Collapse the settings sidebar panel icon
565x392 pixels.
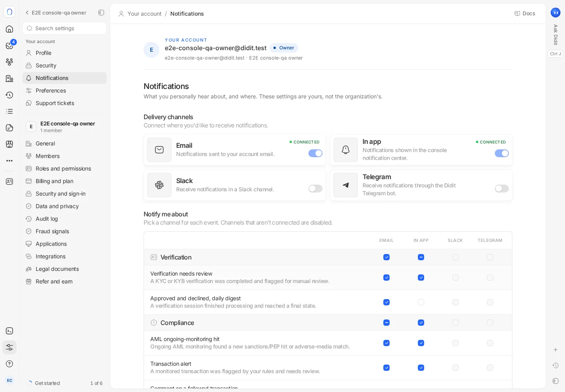tap(101, 13)
